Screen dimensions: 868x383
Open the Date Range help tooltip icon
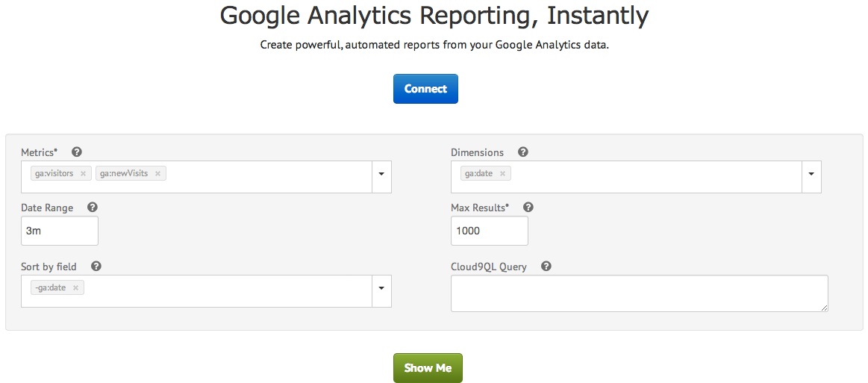(x=92, y=208)
